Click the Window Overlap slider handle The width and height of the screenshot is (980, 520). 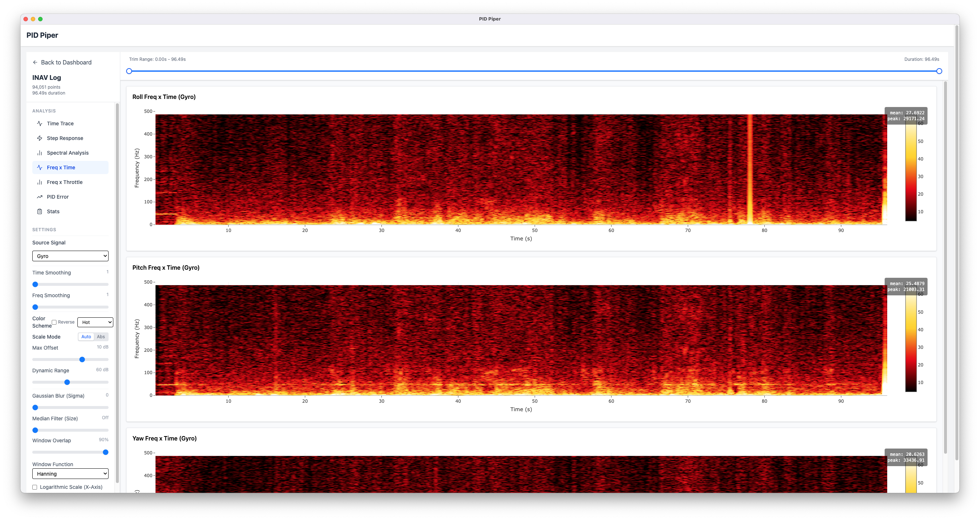click(x=106, y=452)
